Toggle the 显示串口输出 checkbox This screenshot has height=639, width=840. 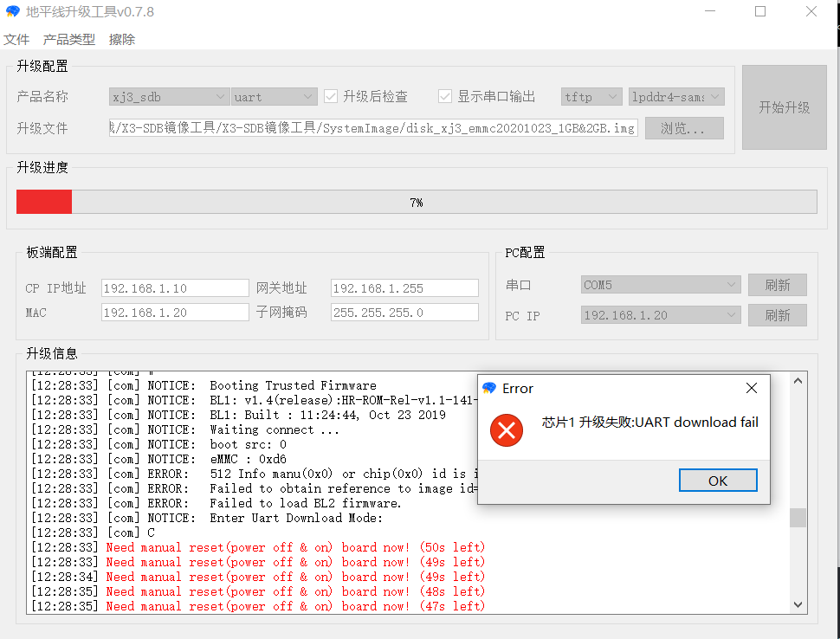[x=445, y=96]
